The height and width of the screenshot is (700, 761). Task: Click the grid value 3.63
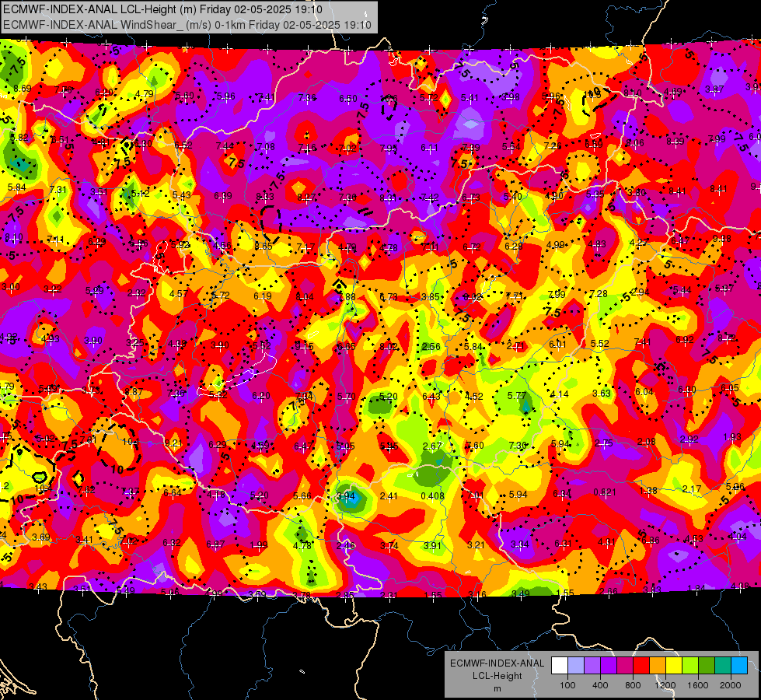point(602,393)
